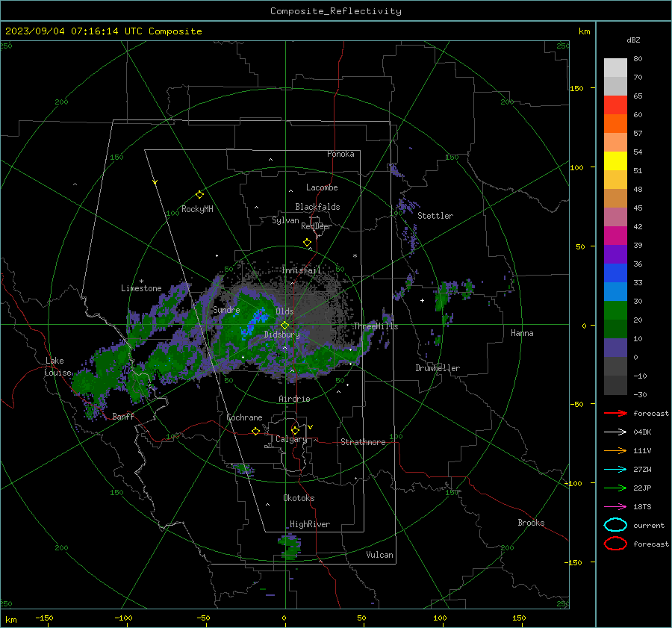Click the ThreeHills city label
Viewport: 672px width, 628px height.
click(376, 326)
